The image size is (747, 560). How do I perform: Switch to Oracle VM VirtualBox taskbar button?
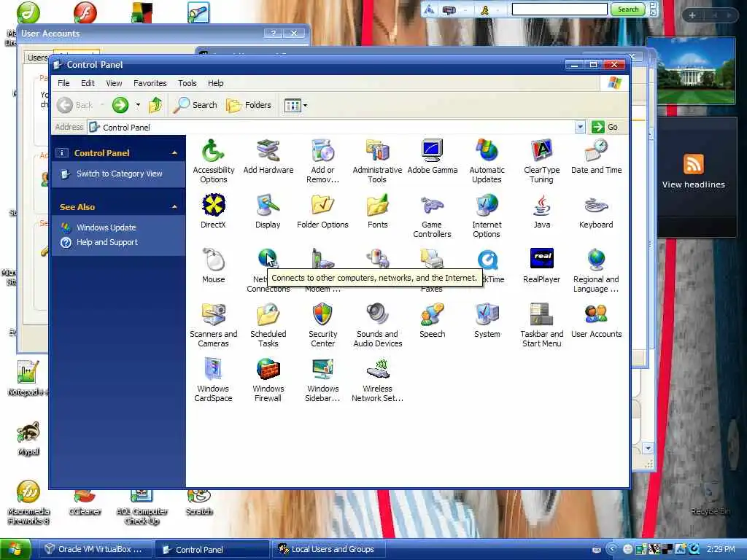pyautogui.click(x=96, y=549)
